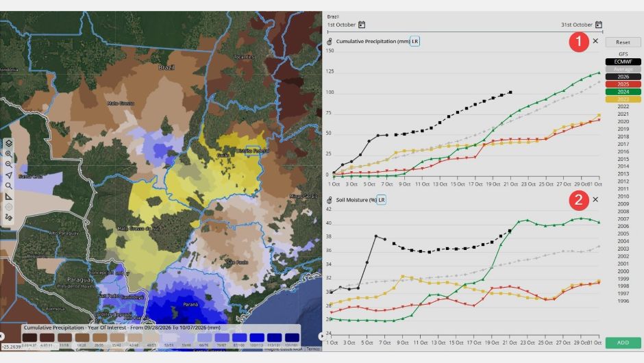Open the map search tool
The height and width of the screenshot is (363, 644).
click(9, 186)
